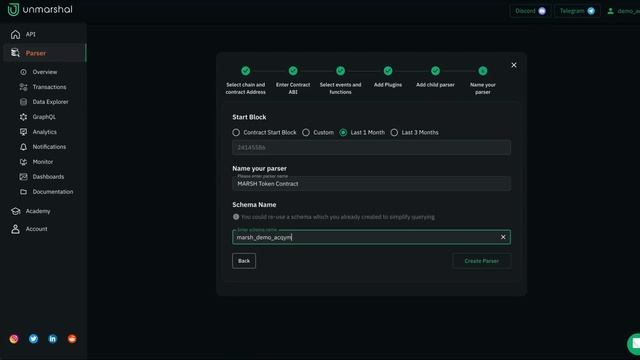Open the Academy section
The width and height of the screenshot is (640, 360).
tap(38, 211)
